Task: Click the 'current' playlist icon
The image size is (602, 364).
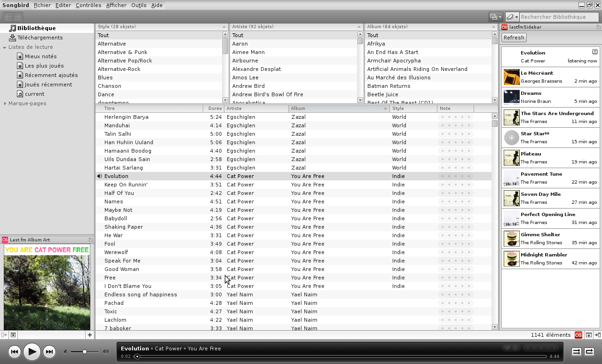Action: (20, 94)
